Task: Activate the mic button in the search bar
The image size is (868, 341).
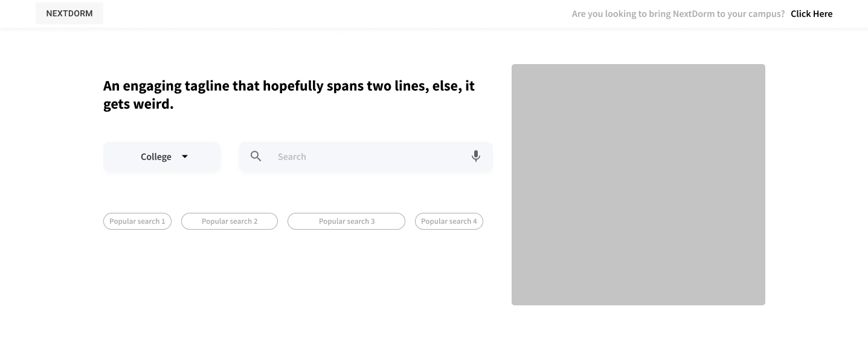Action: coord(476,157)
